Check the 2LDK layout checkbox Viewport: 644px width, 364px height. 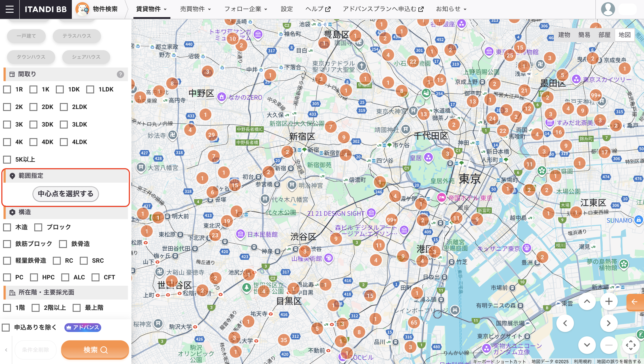pyautogui.click(x=64, y=107)
